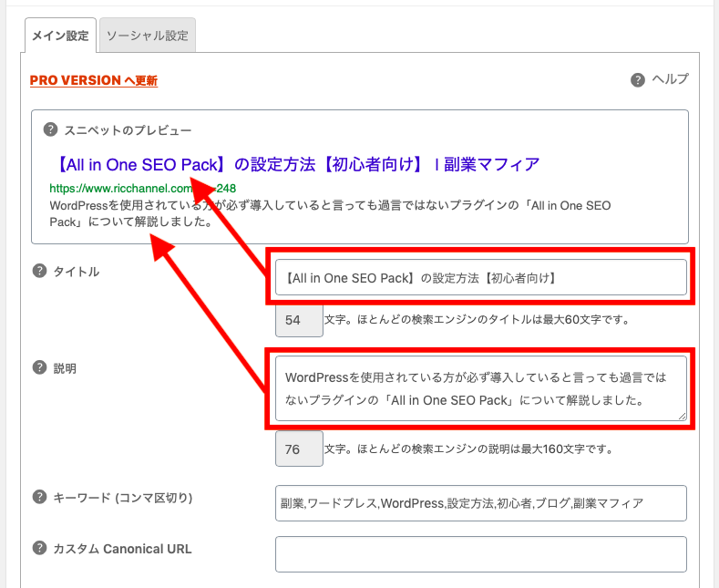Show help icon next to タイトル
Screen dimensions: 719x588
(x=39, y=271)
